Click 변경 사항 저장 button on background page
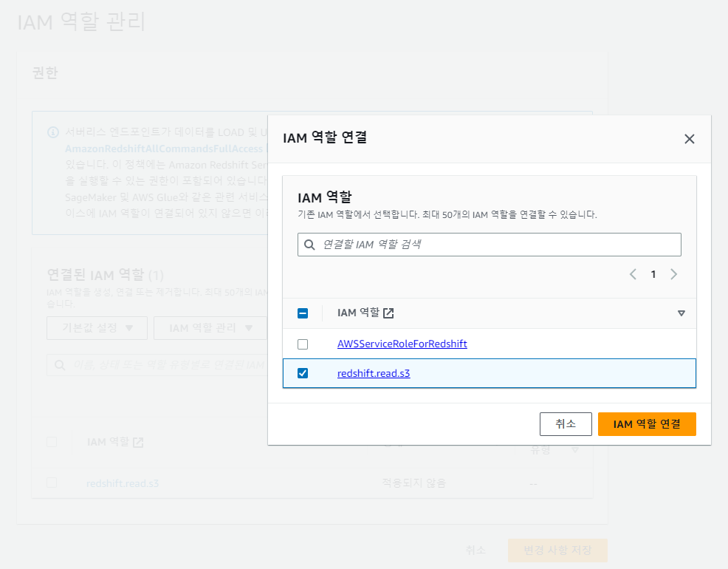Image resolution: width=728 pixels, height=569 pixels. coord(557,551)
